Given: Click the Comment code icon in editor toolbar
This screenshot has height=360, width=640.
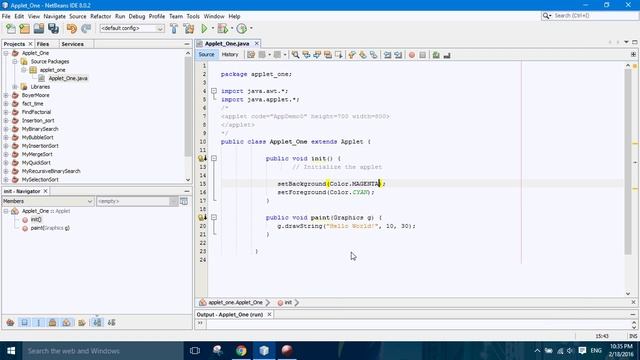Looking at the screenshot, I should (x=436, y=55).
